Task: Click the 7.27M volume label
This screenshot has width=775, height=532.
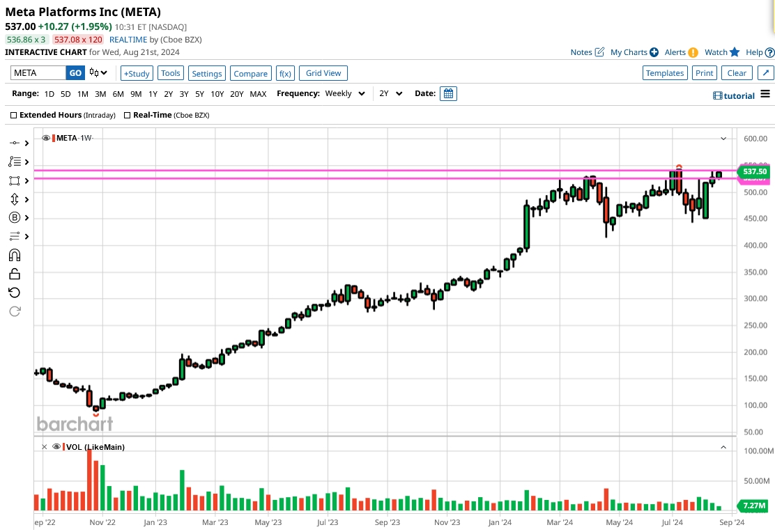Action: point(754,506)
